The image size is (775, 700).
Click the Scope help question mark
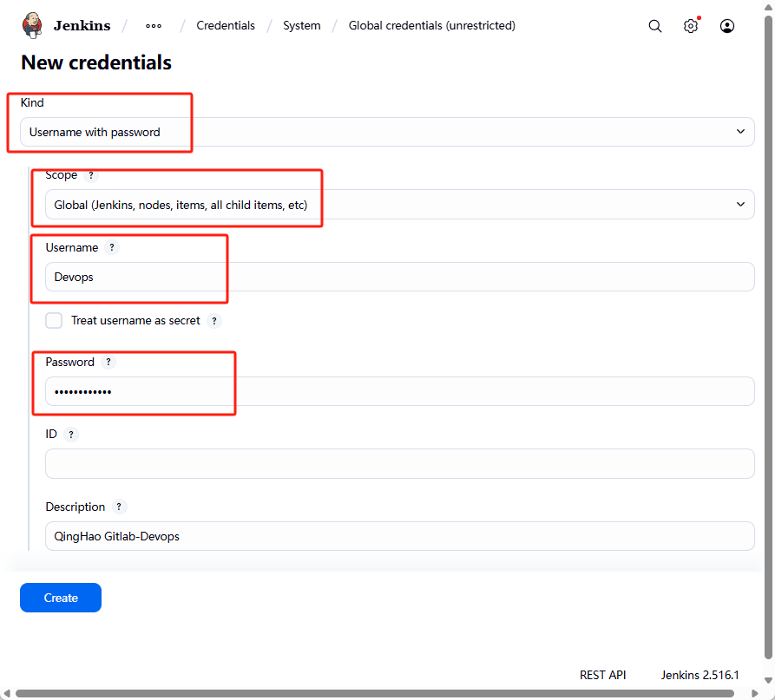91,175
